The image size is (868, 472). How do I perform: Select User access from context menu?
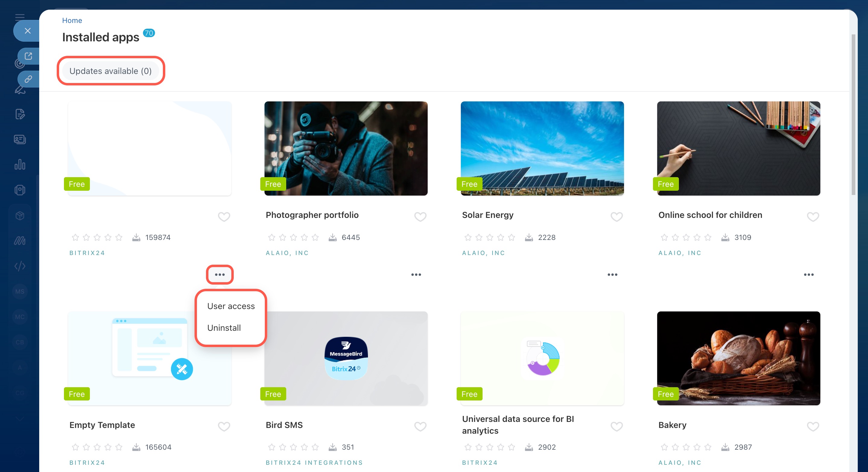pyautogui.click(x=231, y=306)
